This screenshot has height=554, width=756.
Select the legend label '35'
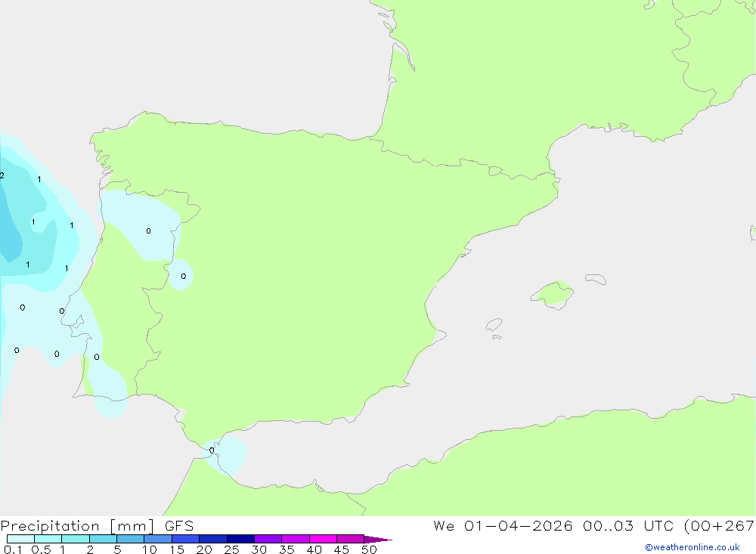click(287, 549)
